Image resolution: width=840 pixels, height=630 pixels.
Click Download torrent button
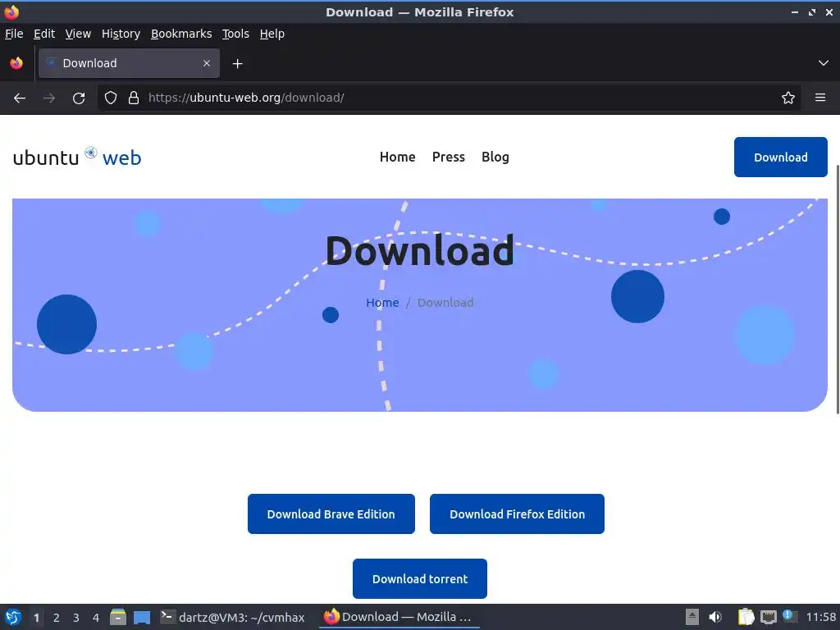[x=420, y=578]
